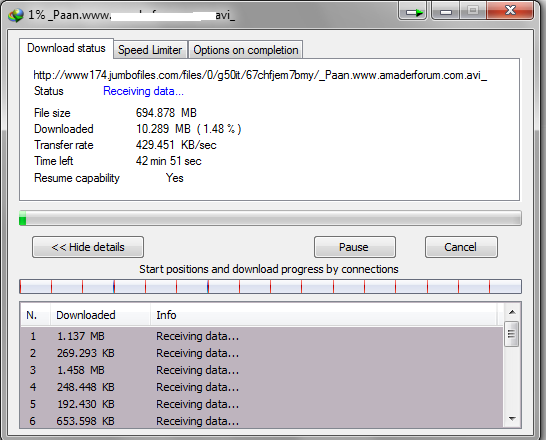The image size is (546, 440).
Task: Select connection row with 192.430 KB
Action: click(262, 404)
